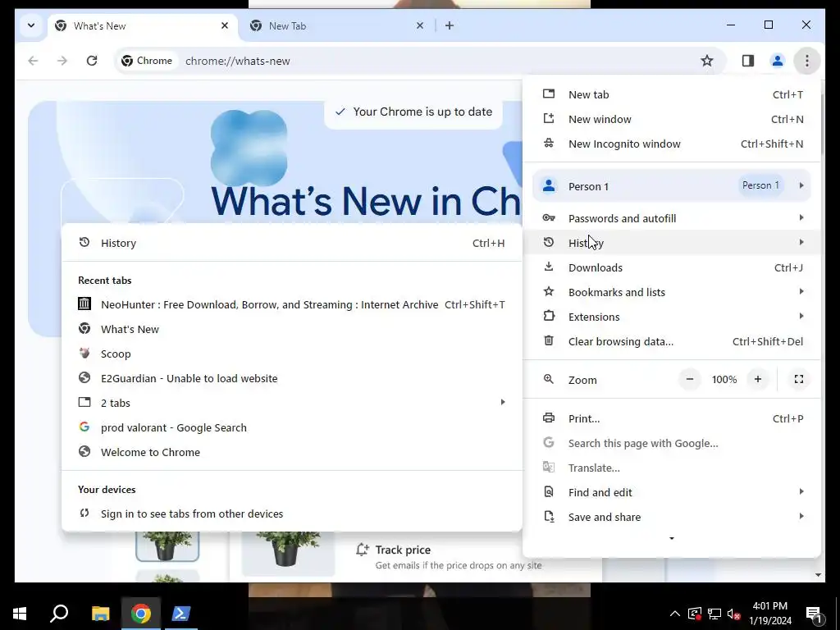Reopen What's New recent tab
The width and height of the screenshot is (840, 630).
(x=292, y=329)
